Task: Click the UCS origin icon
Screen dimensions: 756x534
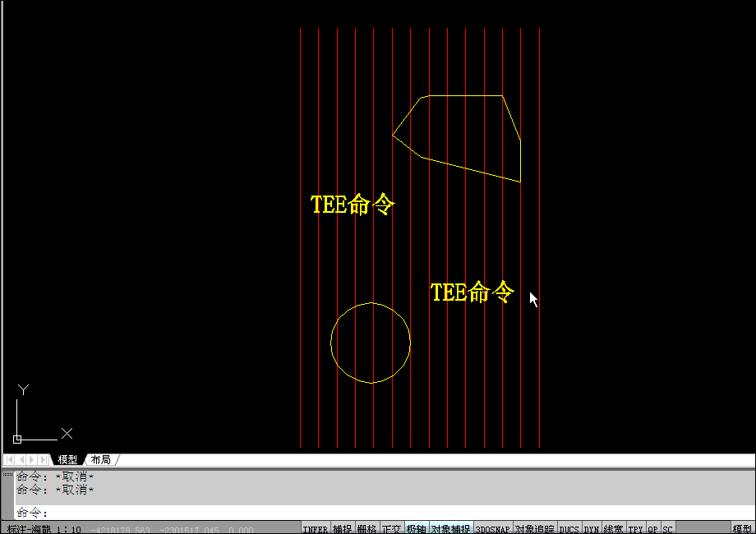Action: [17, 439]
